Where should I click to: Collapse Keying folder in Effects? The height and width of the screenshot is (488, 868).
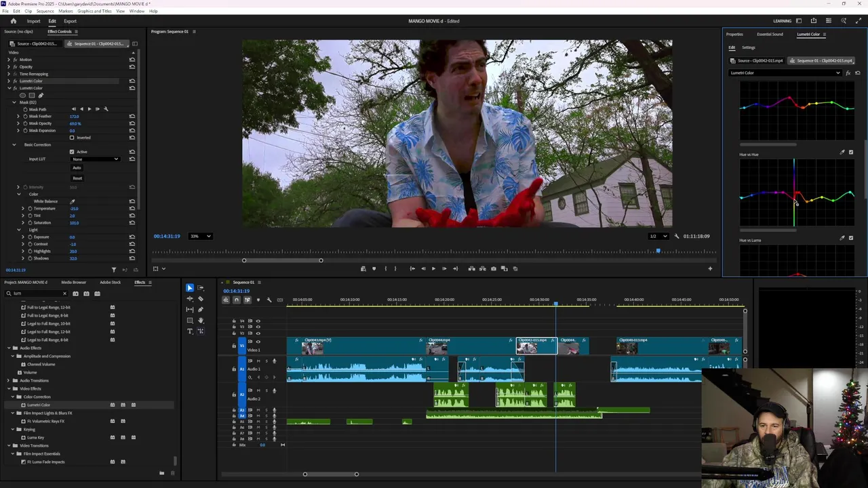(x=13, y=429)
